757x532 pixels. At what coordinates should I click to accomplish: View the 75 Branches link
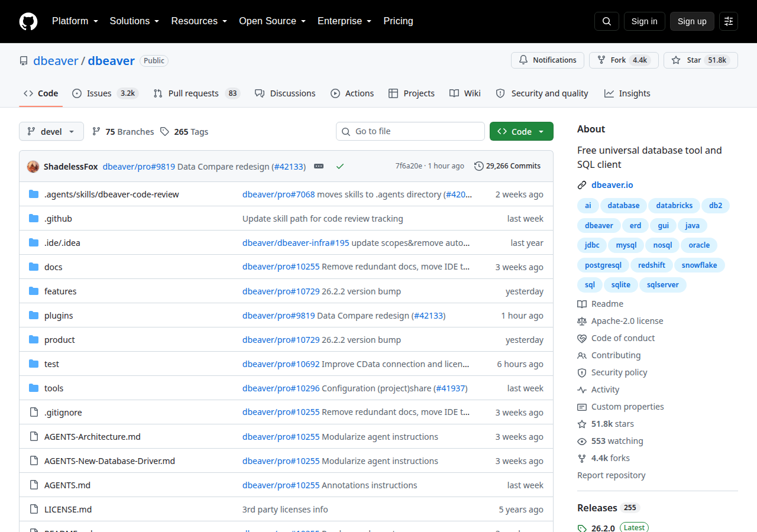pos(123,131)
